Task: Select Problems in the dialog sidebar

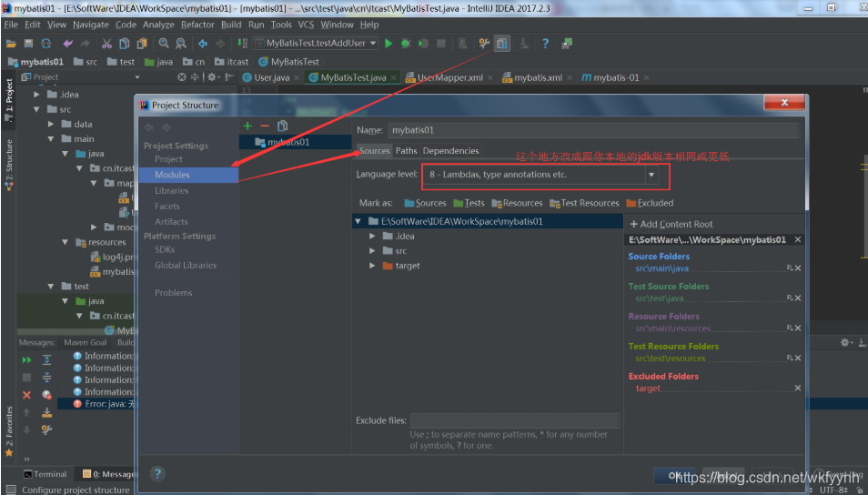Action: click(x=174, y=293)
